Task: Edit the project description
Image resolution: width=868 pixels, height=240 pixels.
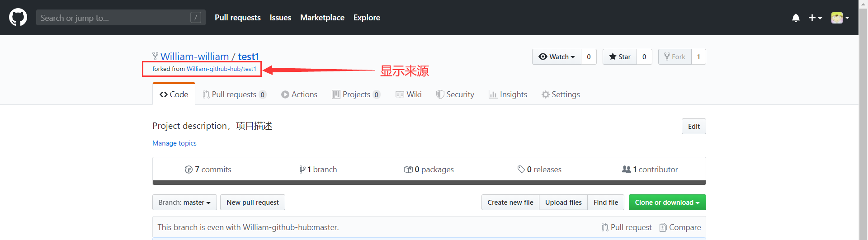Action: click(693, 126)
